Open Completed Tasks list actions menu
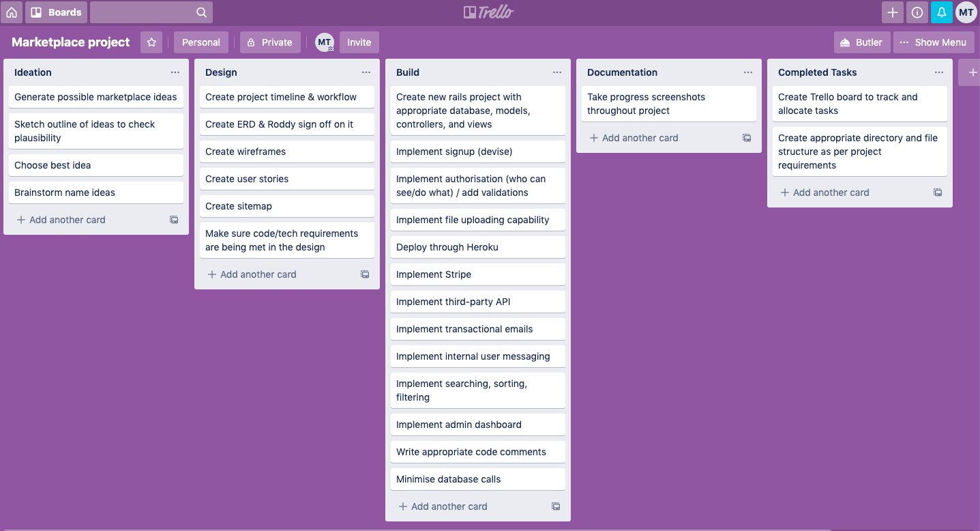 point(939,72)
